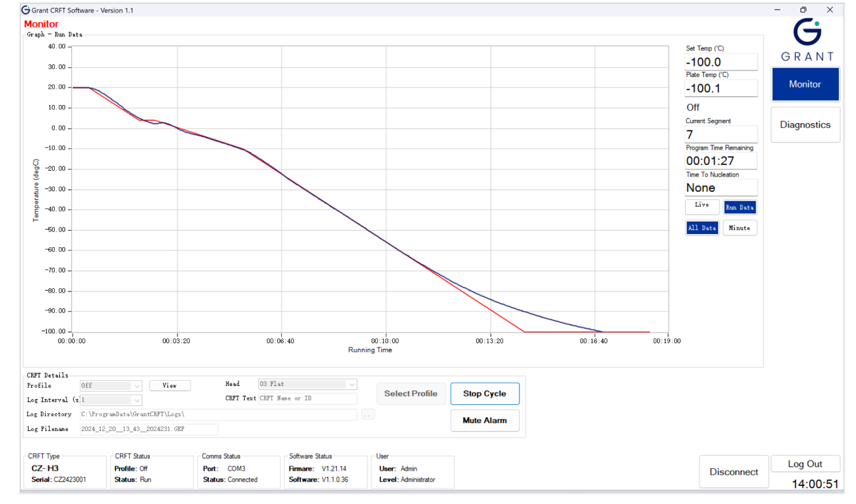Switch to the Monitor tab
The width and height of the screenshot is (856, 504).
tap(804, 84)
